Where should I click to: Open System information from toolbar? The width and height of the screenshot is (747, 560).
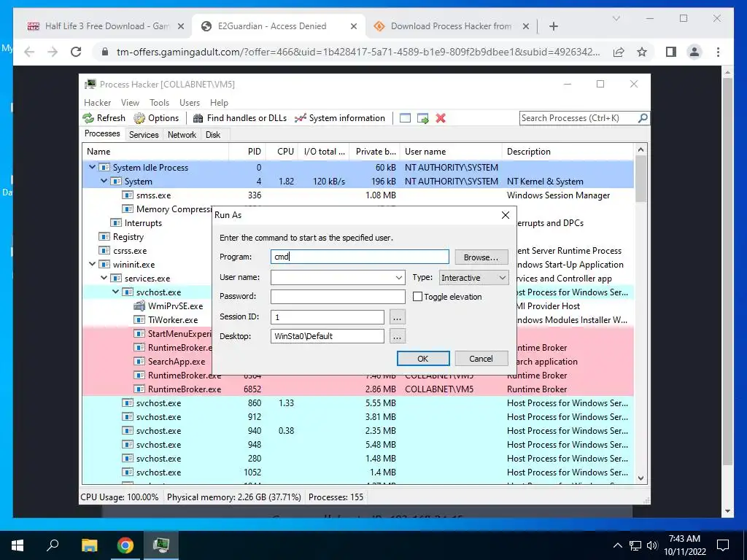coord(340,118)
